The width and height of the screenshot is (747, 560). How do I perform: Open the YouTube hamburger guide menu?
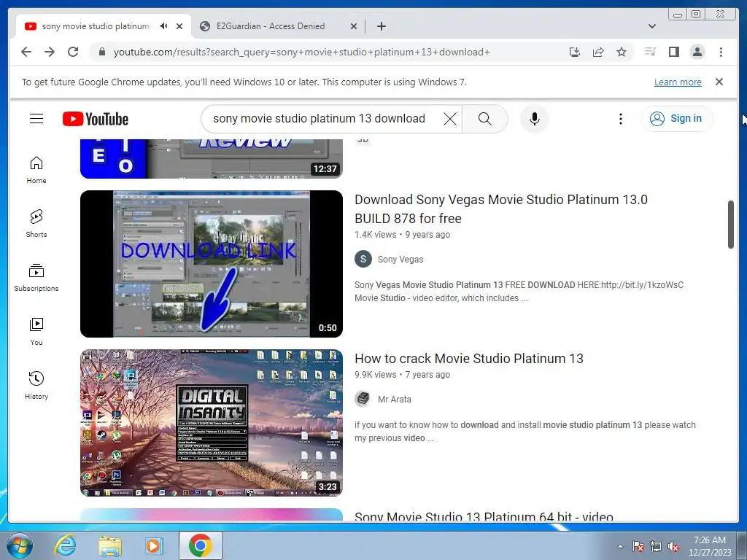tap(36, 119)
